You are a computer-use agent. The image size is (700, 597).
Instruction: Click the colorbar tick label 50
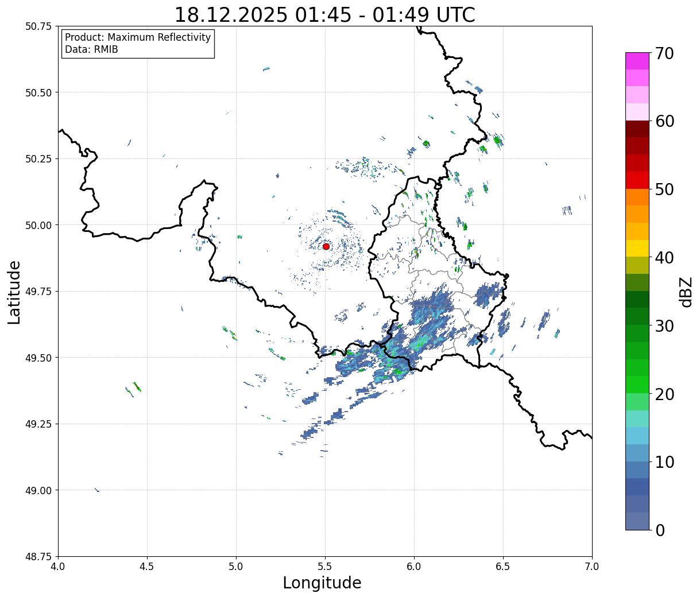point(664,189)
